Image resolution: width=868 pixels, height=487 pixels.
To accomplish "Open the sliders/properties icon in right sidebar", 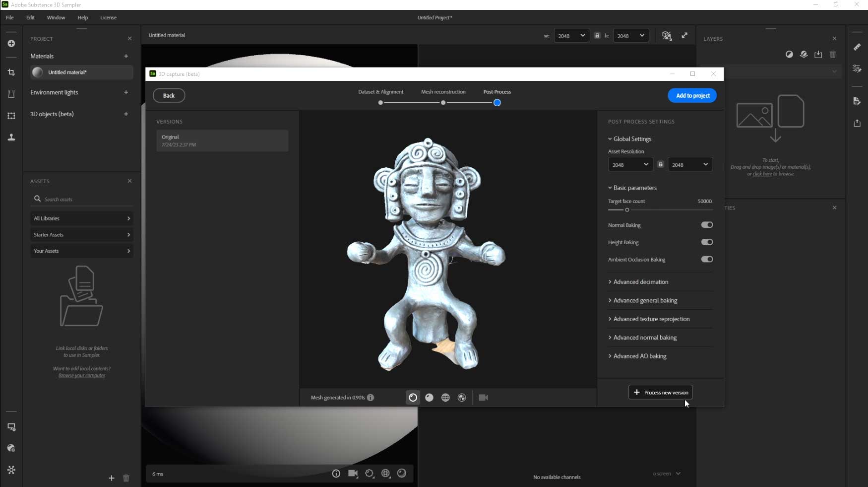I will tap(857, 69).
